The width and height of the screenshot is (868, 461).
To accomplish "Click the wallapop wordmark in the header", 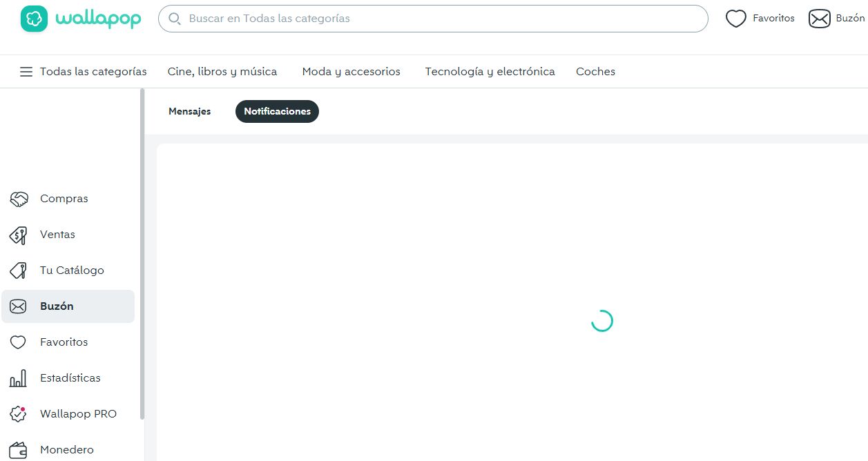I will tap(98, 19).
